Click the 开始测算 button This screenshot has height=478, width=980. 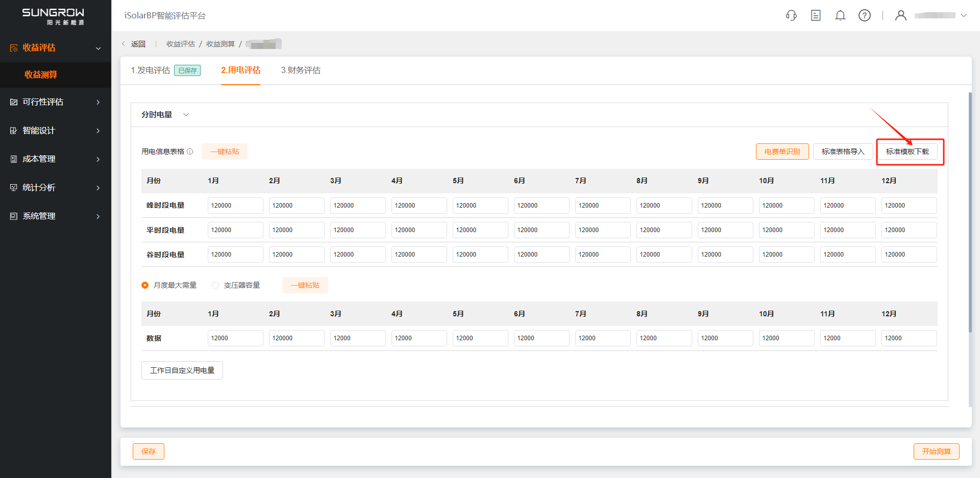pos(936,451)
